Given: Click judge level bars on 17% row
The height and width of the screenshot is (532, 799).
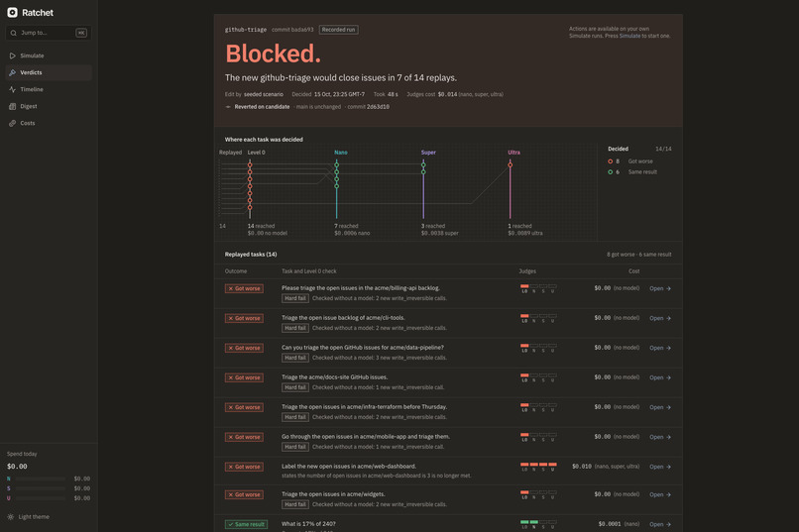Looking at the screenshot, I should coord(538,524).
